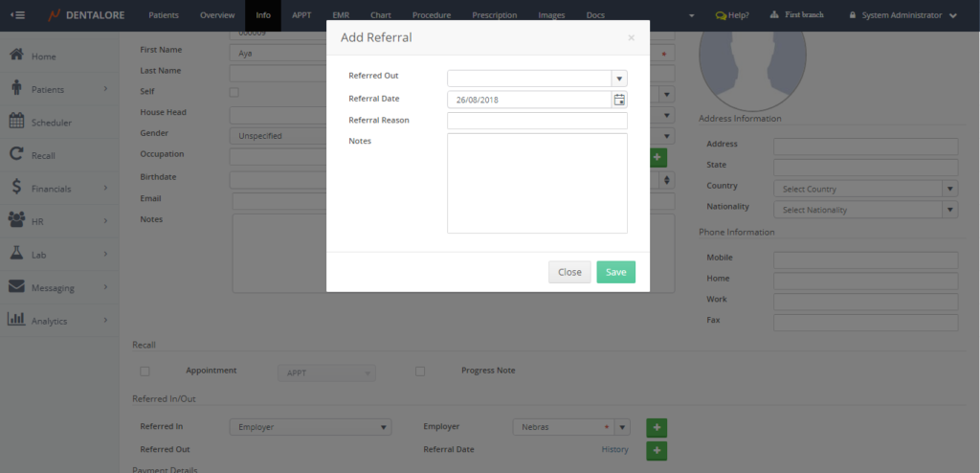
Task: Click the Home icon in sidebar
Action: click(16, 56)
